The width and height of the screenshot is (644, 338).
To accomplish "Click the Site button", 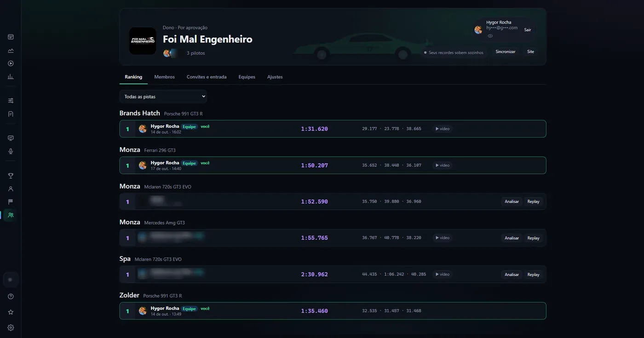I will coord(530,52).
